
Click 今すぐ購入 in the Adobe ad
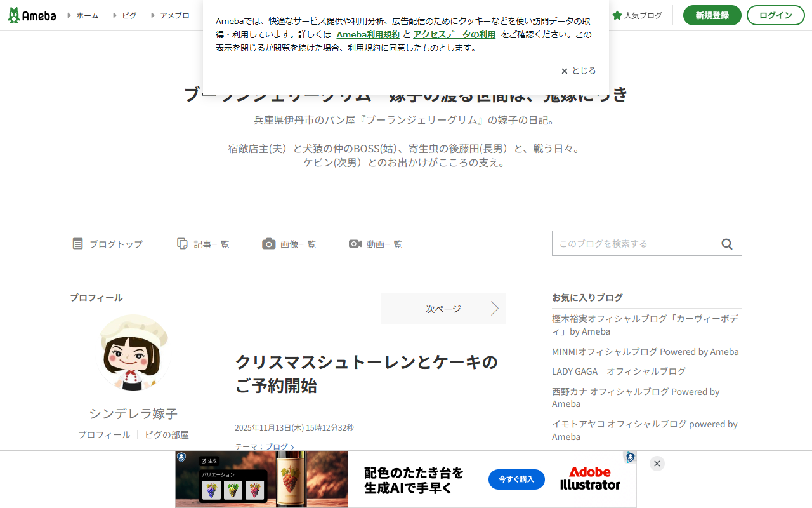516,479
